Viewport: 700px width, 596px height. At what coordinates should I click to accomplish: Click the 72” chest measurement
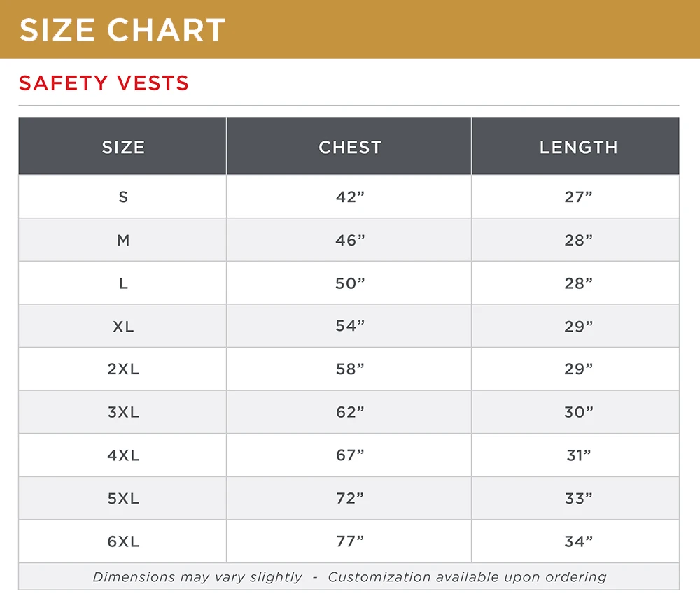click(350, 499)
